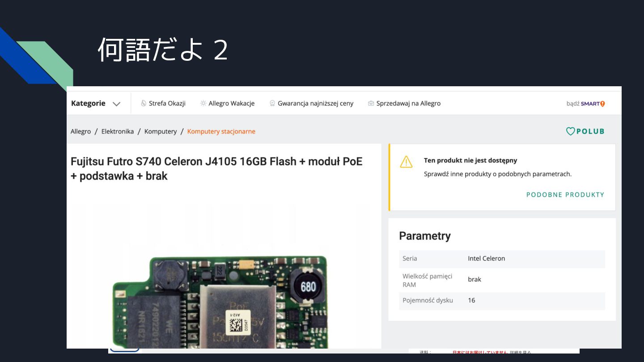Click the Strefa Okazji flame icon
Viewport: 644px width, 362px height.
click(x=144, y=103)
